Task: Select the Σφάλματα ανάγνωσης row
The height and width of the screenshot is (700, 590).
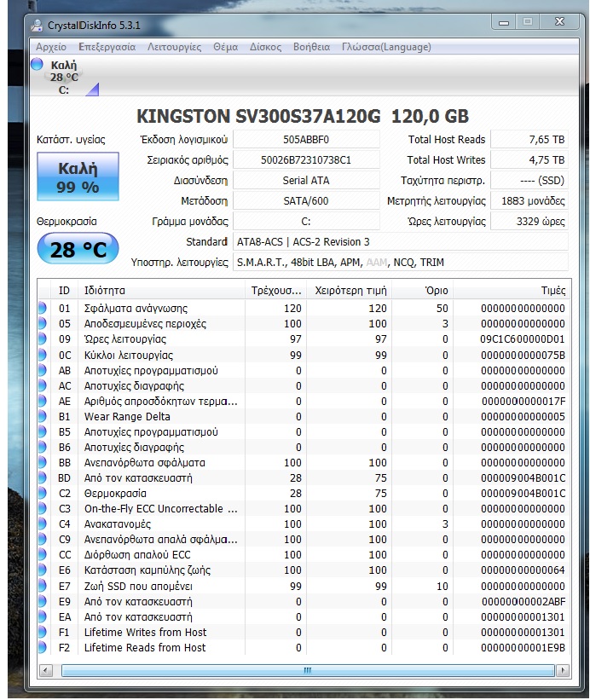Action: [304, 308]
